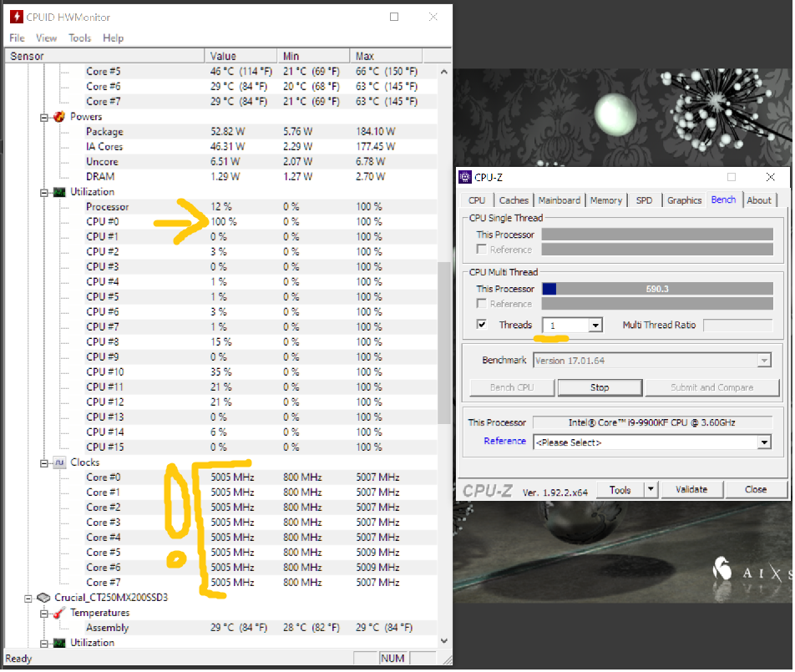Collapse the SSD Utilization node at bottom

coord(44,644)
